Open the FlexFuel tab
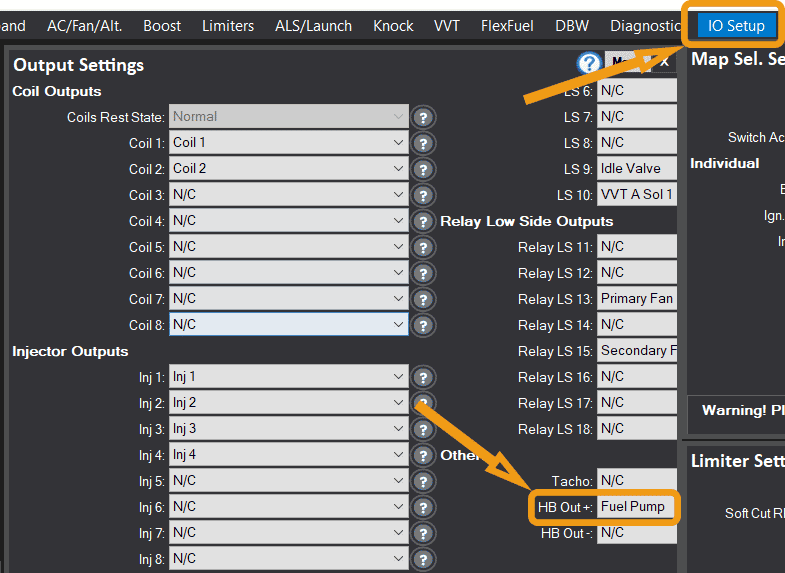This screenshot has width=785, height=573. 507,26
